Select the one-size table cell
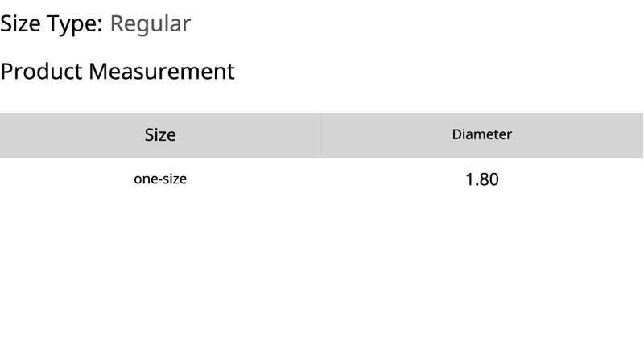The height and width of the screenshot is (358, 644). click(x=160, y=179)
